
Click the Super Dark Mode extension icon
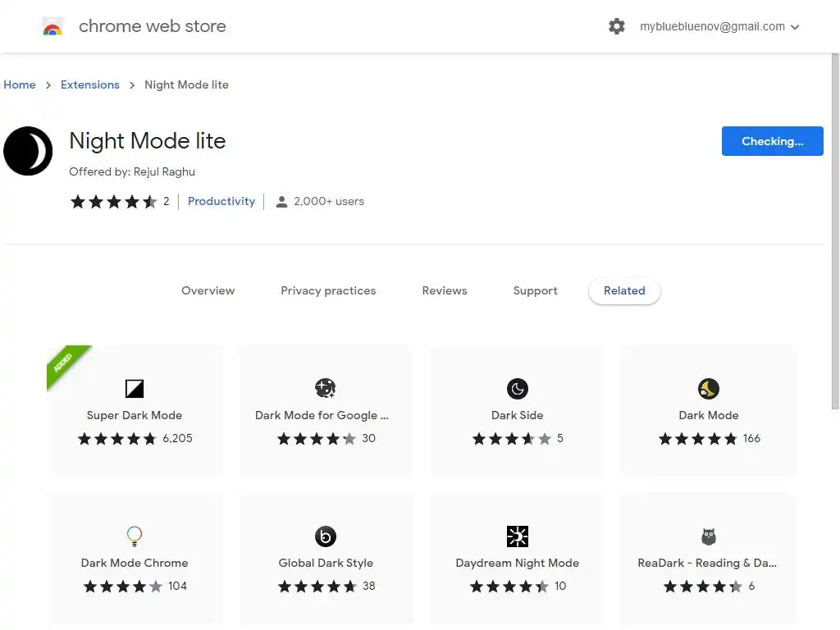[135, 388]
